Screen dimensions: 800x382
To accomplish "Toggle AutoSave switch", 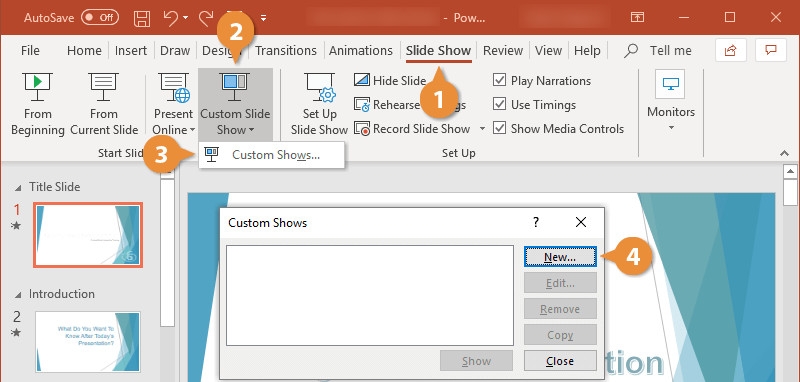I will click(100, 17).
